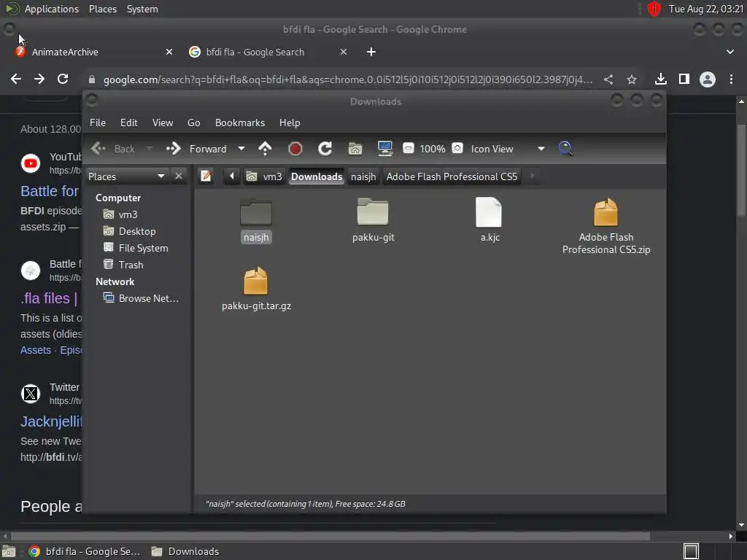Select the a.kjc file icon
747x560 pixels.
point(489,212)
